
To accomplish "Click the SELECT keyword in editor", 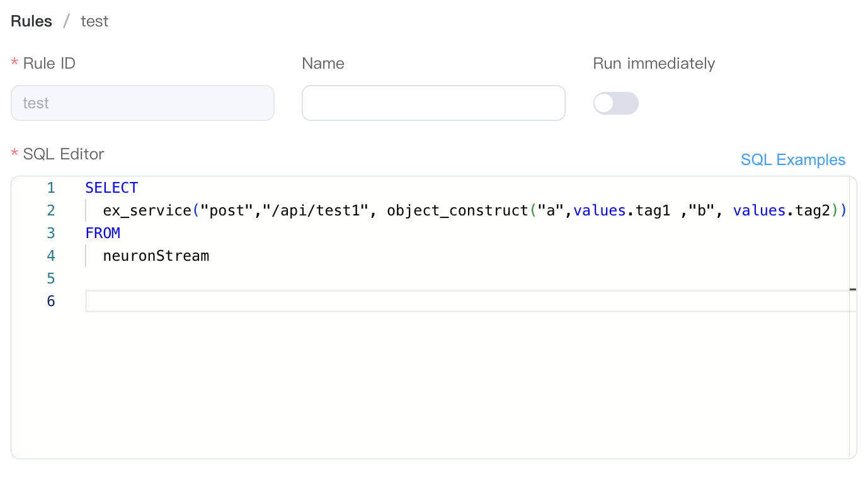I will [x=111, y=188].
